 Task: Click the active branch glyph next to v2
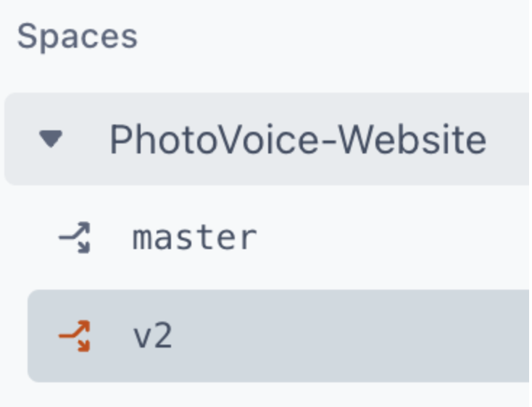click(75, 336)
